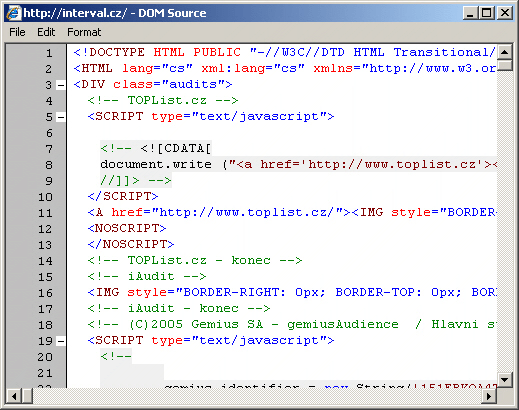Click the "TOPList.cz - konec" comment
Screen dimensions: 519x410
pyautogui.click(x=195, y=260)
